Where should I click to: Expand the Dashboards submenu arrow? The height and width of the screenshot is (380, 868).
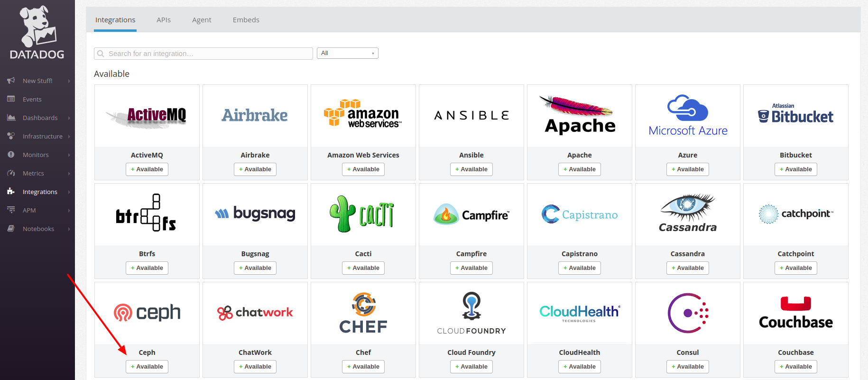[x=69, y=118]
